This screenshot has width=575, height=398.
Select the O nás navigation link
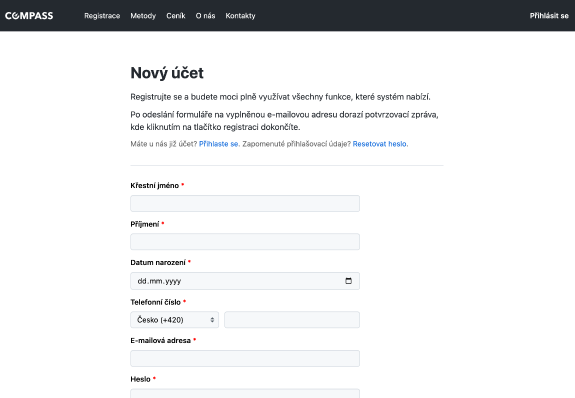[x=205, y=16]
